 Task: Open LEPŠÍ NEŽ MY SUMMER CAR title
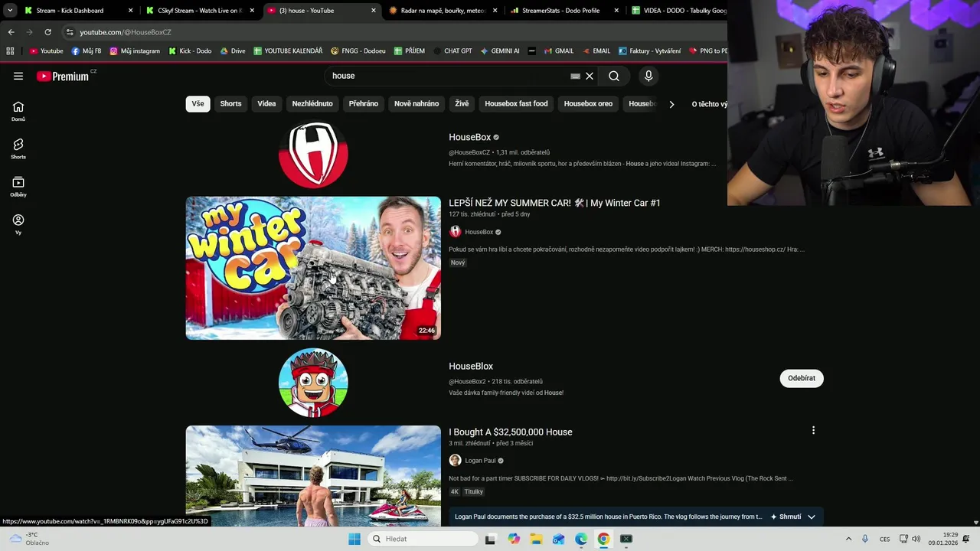click(x=554, y=203)
